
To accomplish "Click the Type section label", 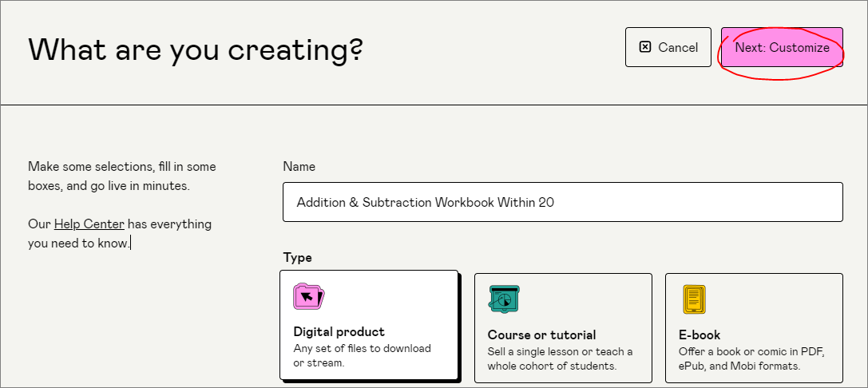I will point(297,257).
